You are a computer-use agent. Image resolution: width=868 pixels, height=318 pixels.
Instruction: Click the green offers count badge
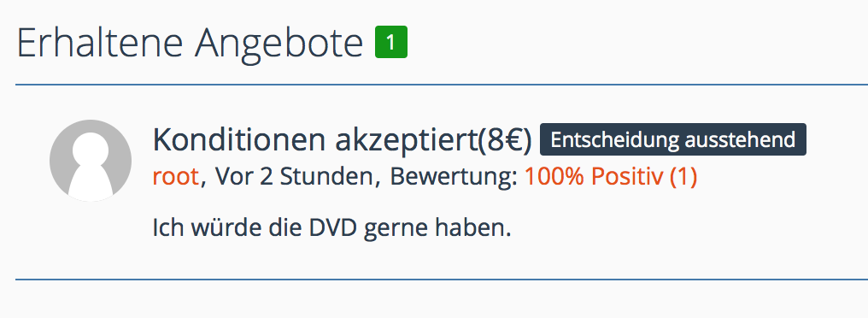[x=391, y=42]
